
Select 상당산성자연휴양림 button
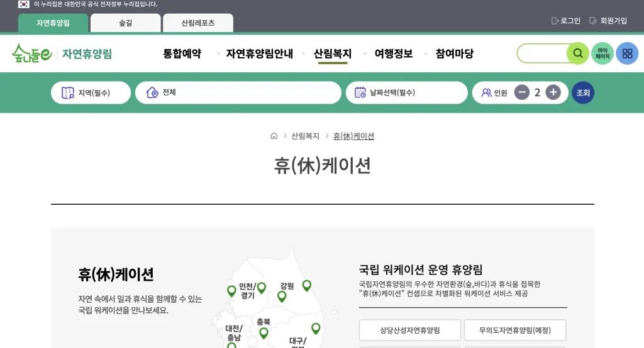point(410,330)
